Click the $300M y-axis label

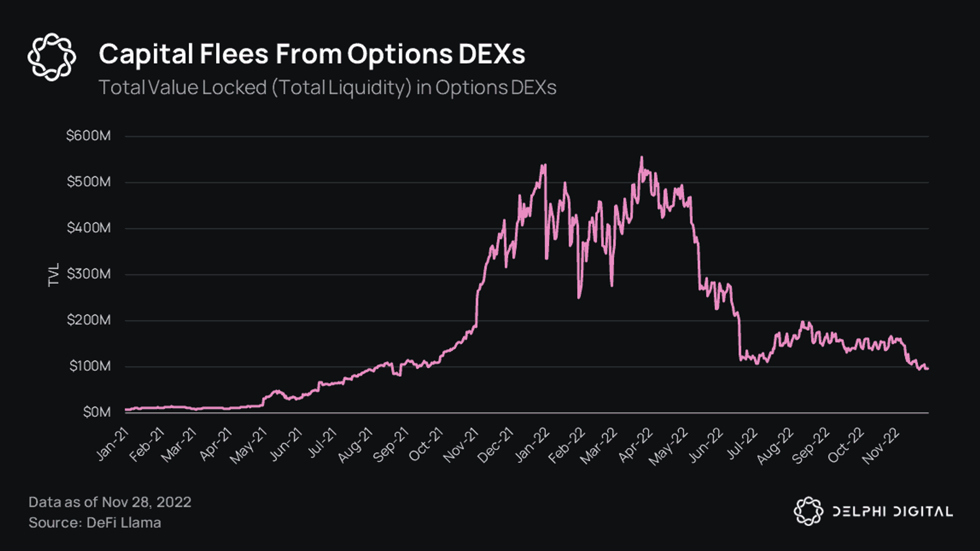coord(89,274)
